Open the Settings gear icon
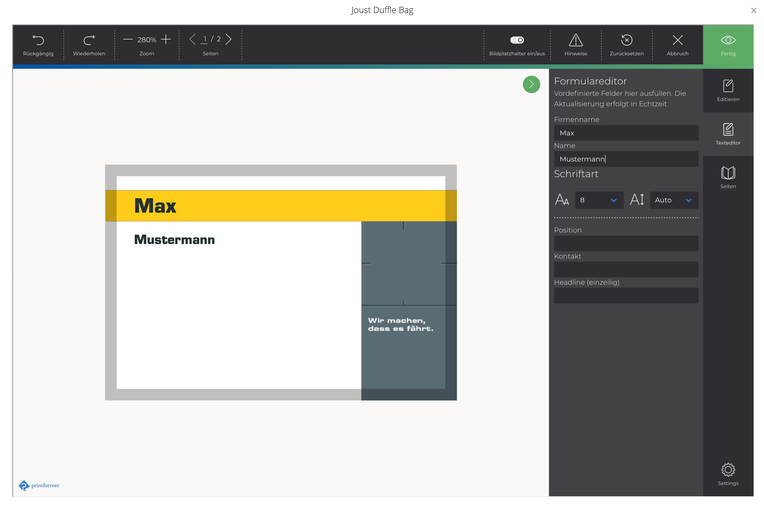The image size is (764, 532). (728, 470)
